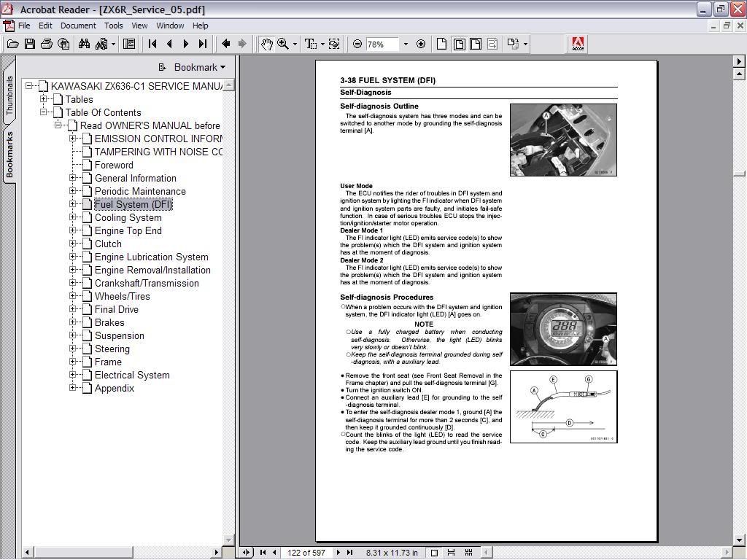Open the Document menu
The image size is (747, 560).
[x=78, y=26]
